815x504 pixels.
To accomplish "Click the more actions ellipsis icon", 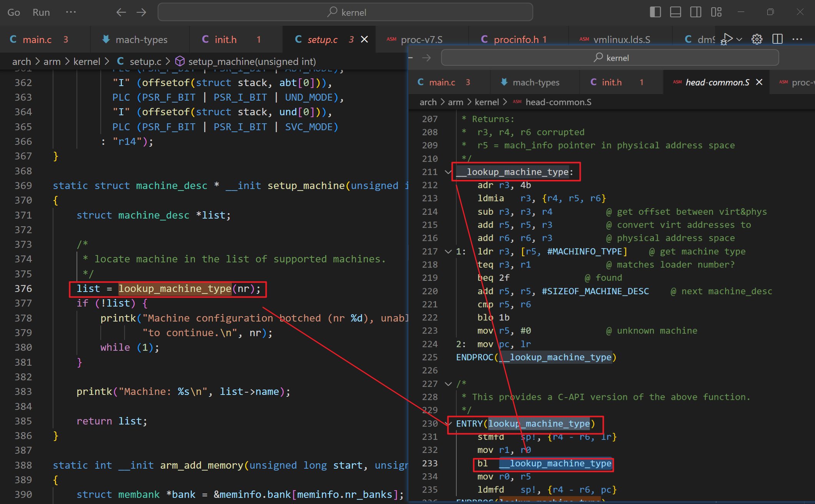I will pos(798,39).
